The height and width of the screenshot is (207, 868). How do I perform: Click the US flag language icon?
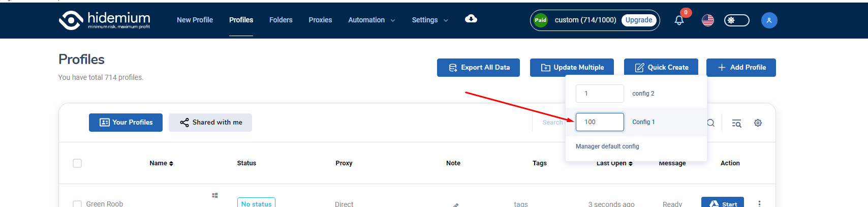click(707, 20)
